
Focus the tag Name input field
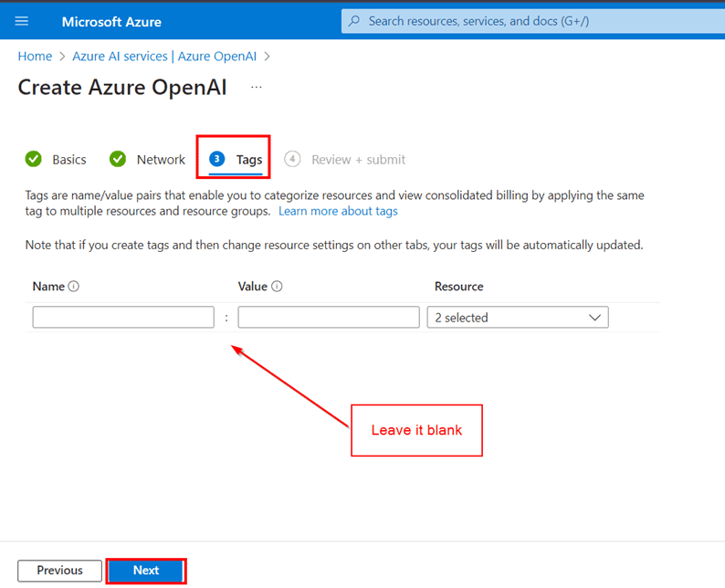(123, 318)
